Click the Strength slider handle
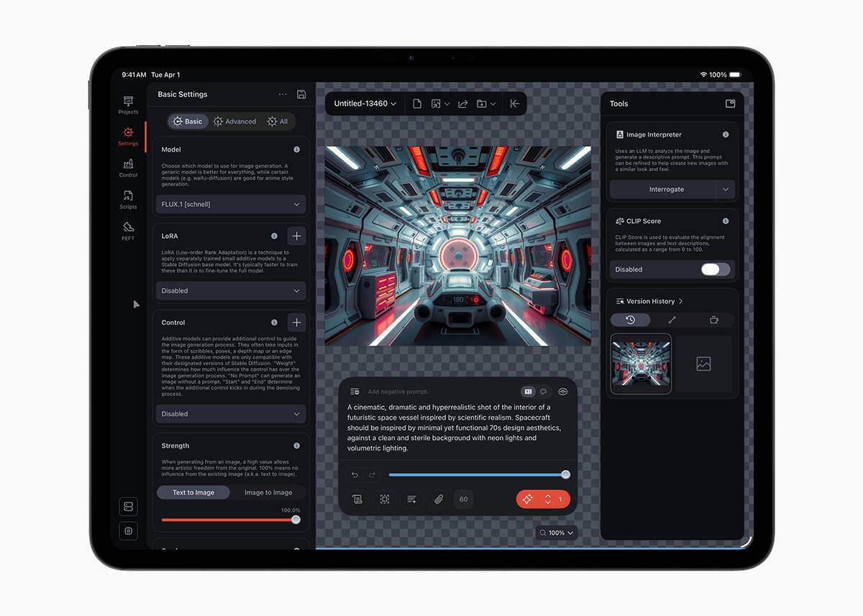863x616 pixels. pos(296,520)
